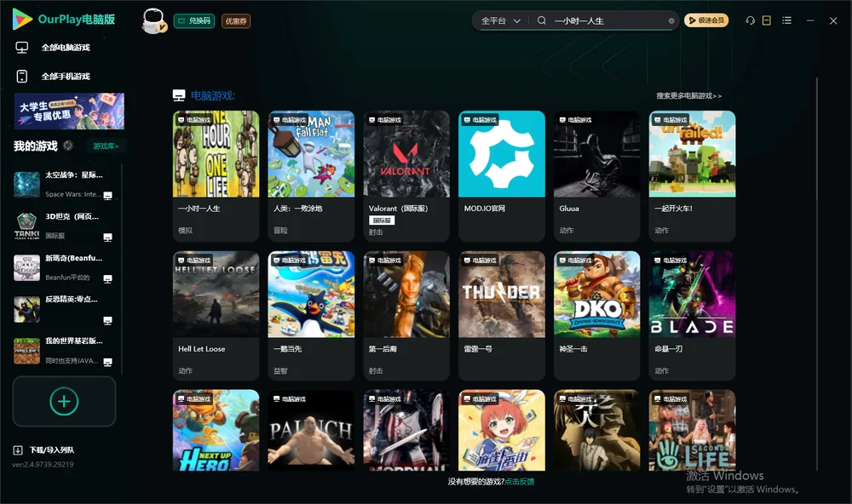852x504 pixels.
Task: Open the Paunch sumo game card
Action: 311,430
